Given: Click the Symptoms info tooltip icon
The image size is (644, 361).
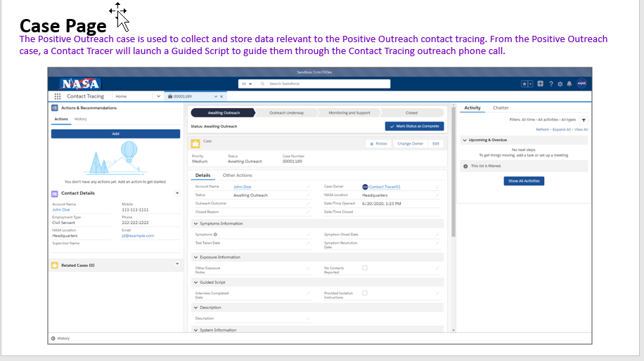Looking at the screenshot, I should (215, 235).
